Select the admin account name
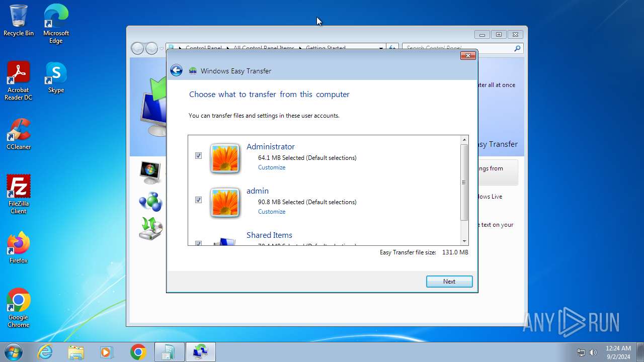Viewport: 644px width, 362px height. [x=258, y=191]
